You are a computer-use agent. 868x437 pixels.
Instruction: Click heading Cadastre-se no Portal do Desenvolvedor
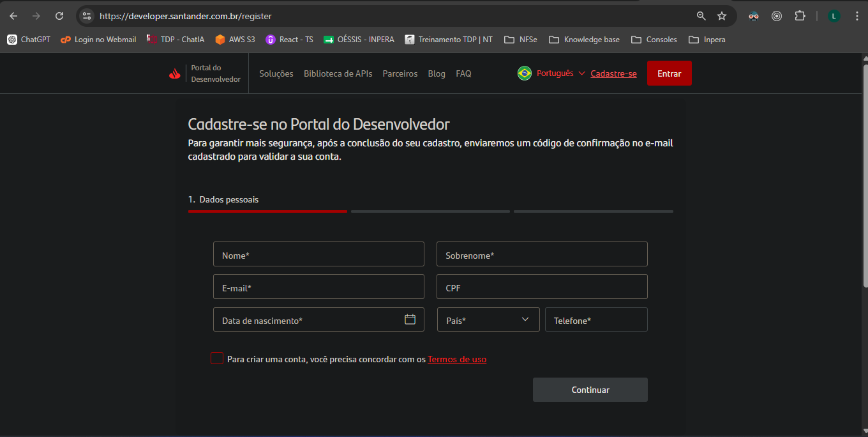tap(318, 124)
